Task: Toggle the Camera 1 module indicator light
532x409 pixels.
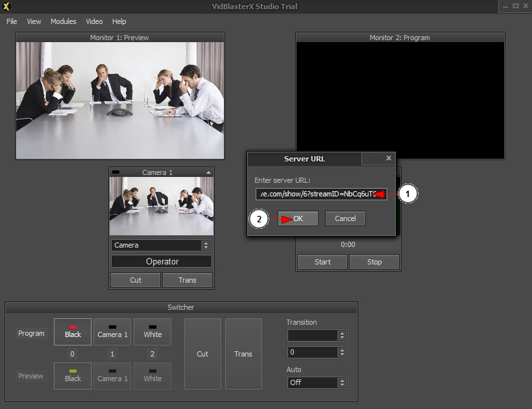Action: point(115,172)
